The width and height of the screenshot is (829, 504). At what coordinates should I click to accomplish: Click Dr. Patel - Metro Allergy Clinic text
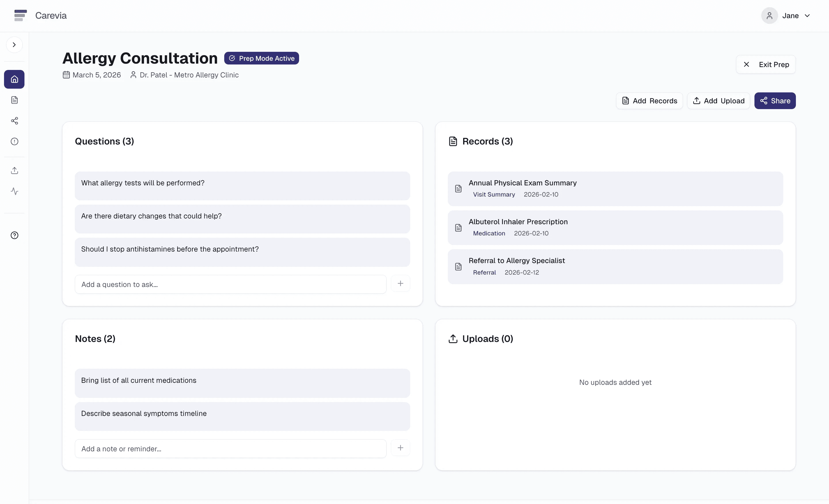click(189, 75)
